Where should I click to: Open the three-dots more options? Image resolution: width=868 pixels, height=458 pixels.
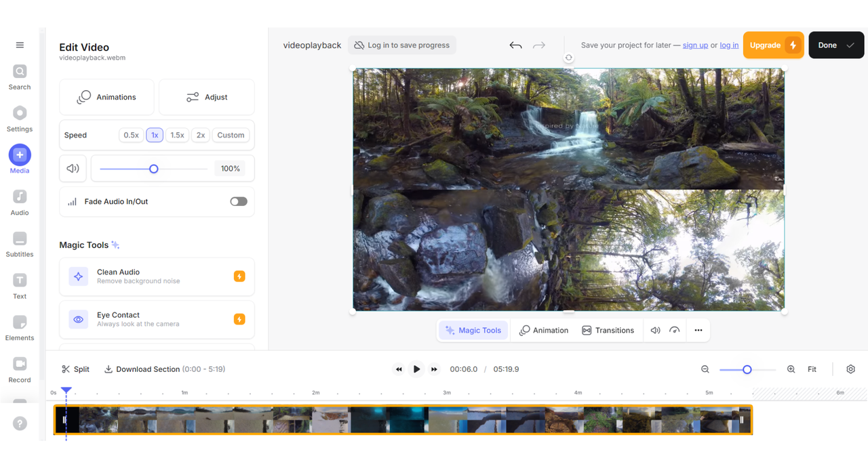(x=698, y=331)
